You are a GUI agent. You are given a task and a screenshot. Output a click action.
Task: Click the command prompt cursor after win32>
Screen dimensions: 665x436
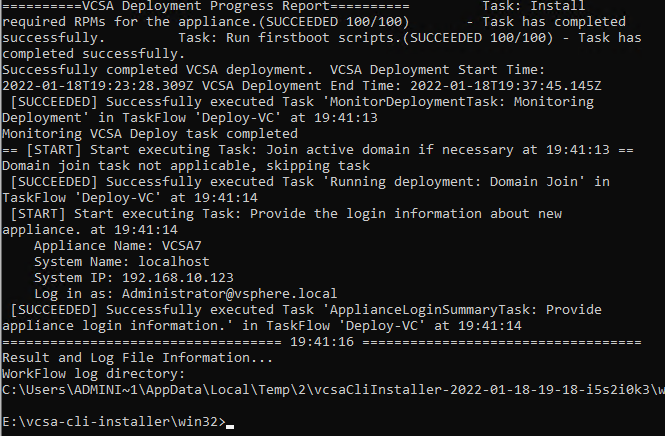[230, 426]
